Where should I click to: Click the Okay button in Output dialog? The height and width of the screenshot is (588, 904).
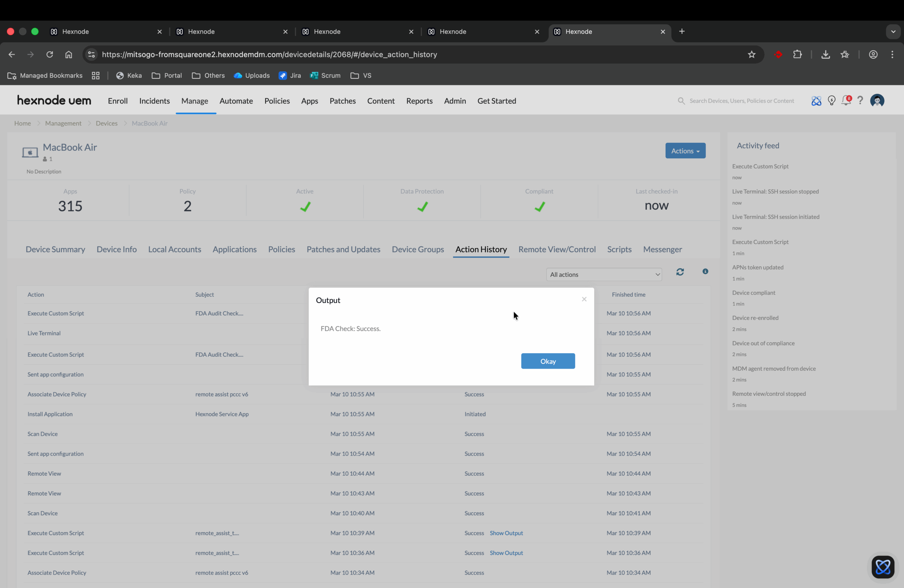click(548, 361)
